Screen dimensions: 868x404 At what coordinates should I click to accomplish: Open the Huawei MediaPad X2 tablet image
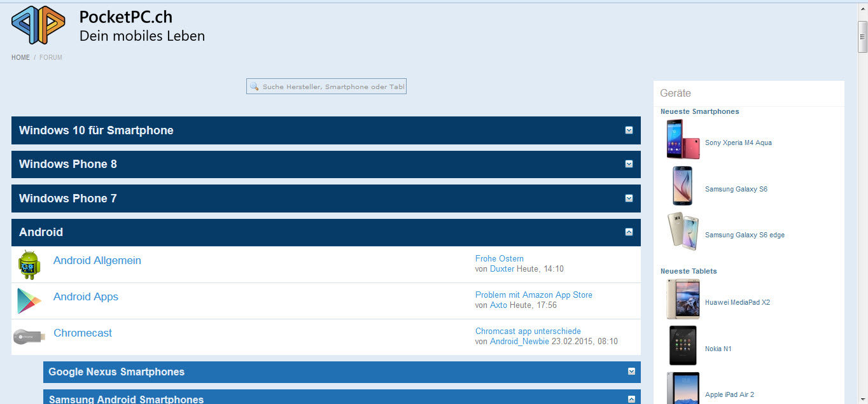(683, 299)
